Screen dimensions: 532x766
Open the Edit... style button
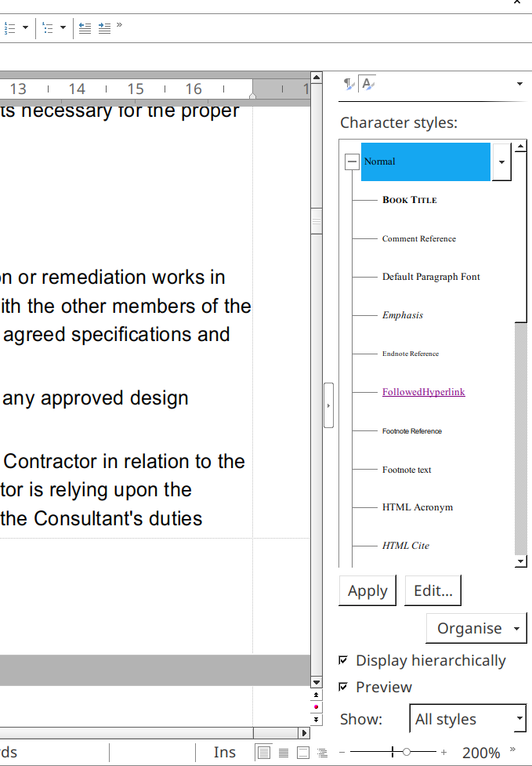(432, 591)
